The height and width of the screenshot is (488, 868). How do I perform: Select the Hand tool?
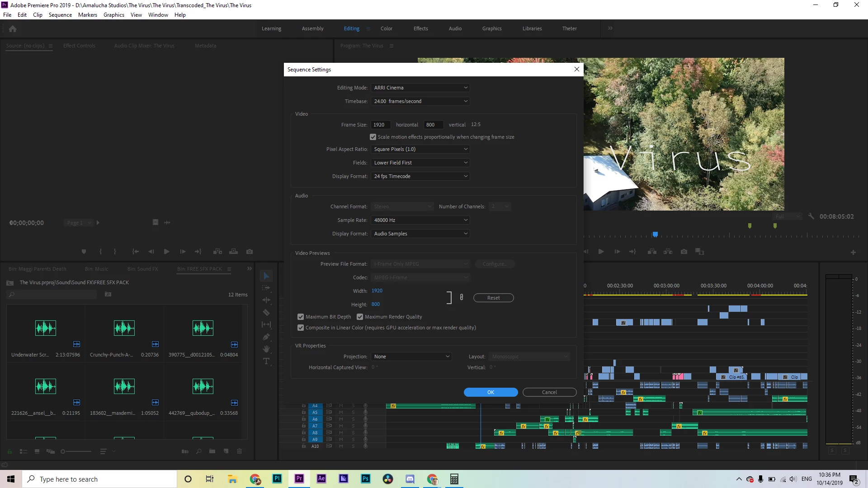[266, 349]
